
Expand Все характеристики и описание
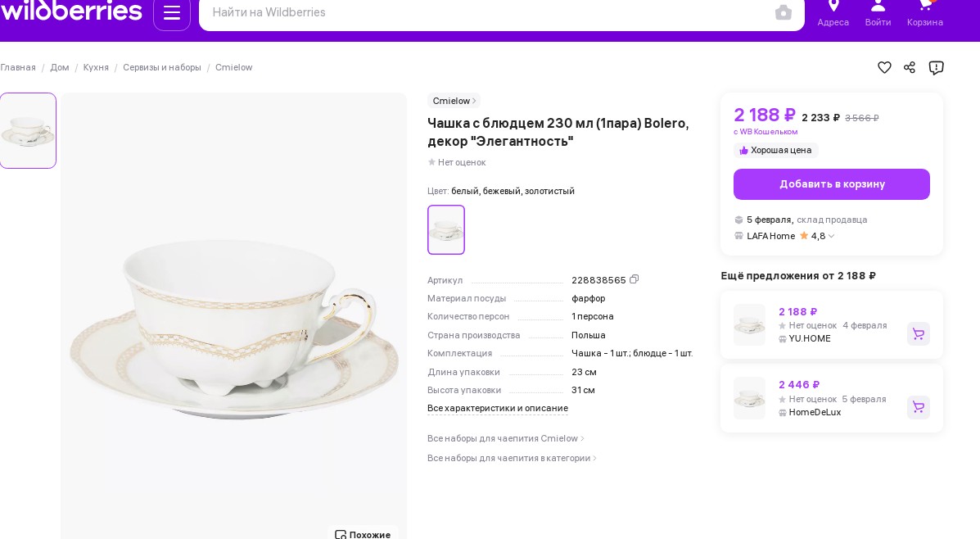[x=498, y=408]
